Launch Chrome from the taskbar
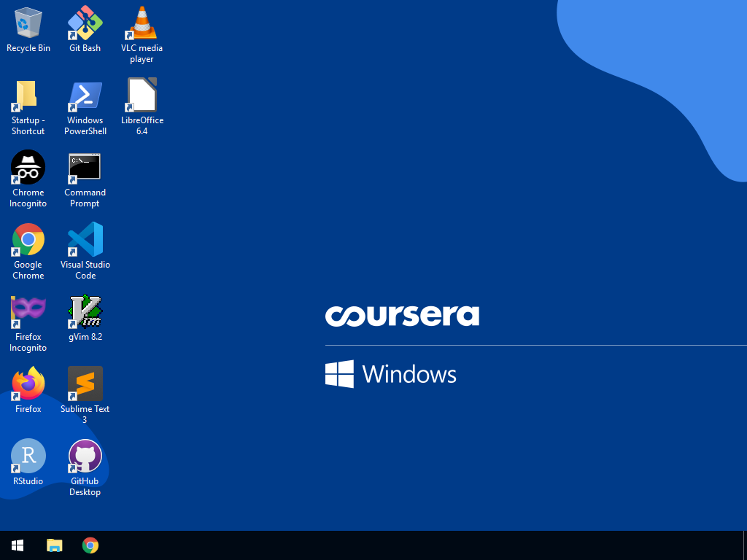Screen dimensions: 747x560 point(90,545)
